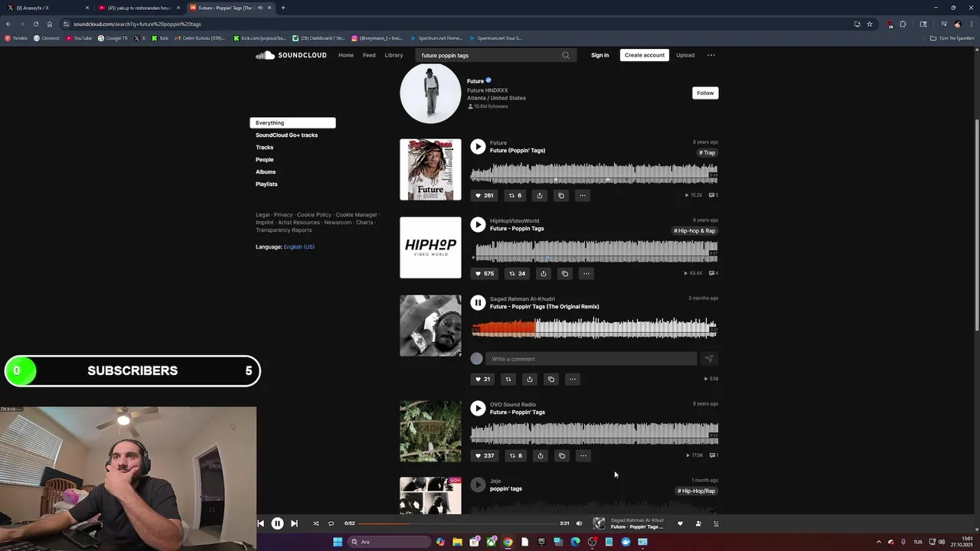Viewport: 980px width, 551px height.
Task: Toggle repeat in the player bar
Action: [x=331, y=523]
